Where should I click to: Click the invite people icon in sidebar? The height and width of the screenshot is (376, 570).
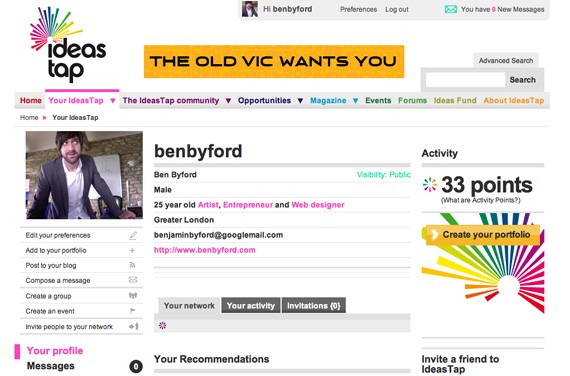pyautogui.click(x=134, y=326)
